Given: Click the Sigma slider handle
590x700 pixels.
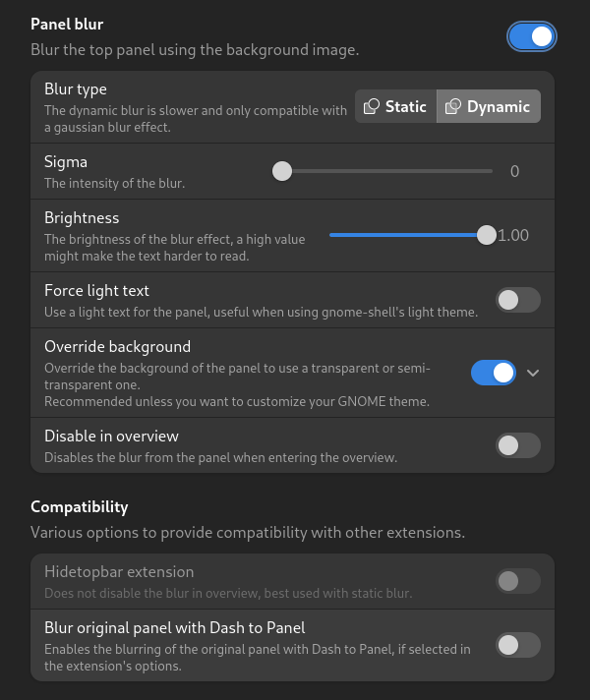Looking at the screenshot, I should pos(282,171).
